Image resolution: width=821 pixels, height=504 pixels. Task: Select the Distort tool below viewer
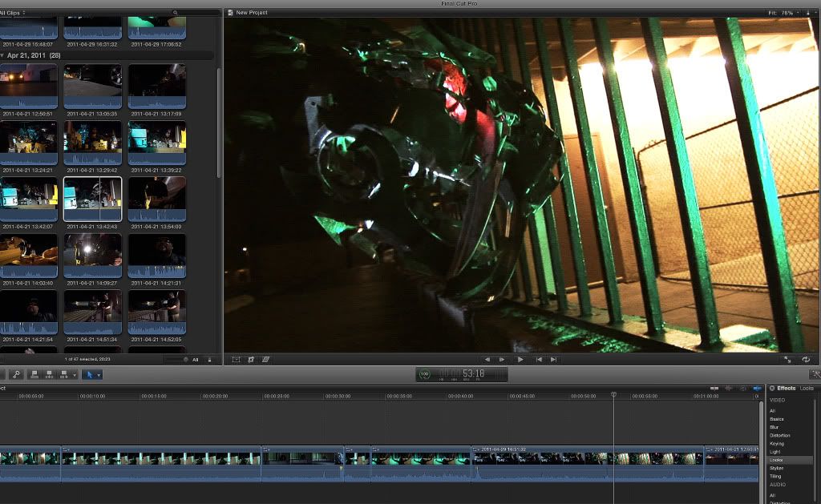[265, 360]
